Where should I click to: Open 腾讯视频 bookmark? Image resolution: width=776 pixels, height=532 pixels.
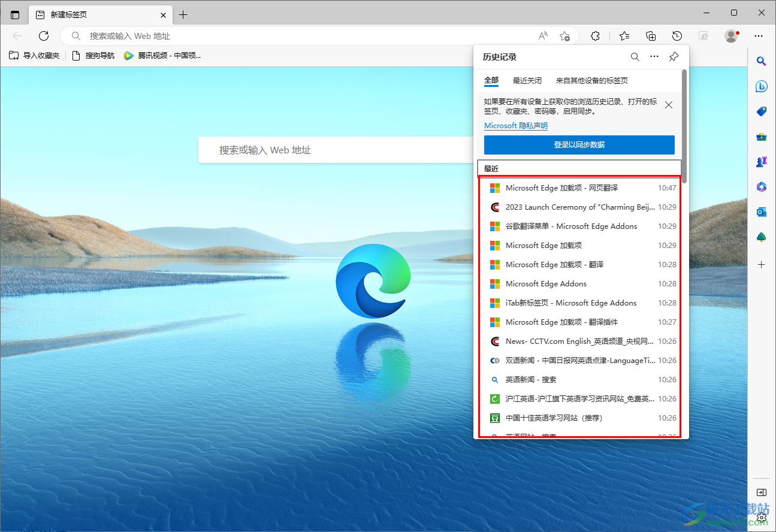pyautogui.click(x=162, y=56)
